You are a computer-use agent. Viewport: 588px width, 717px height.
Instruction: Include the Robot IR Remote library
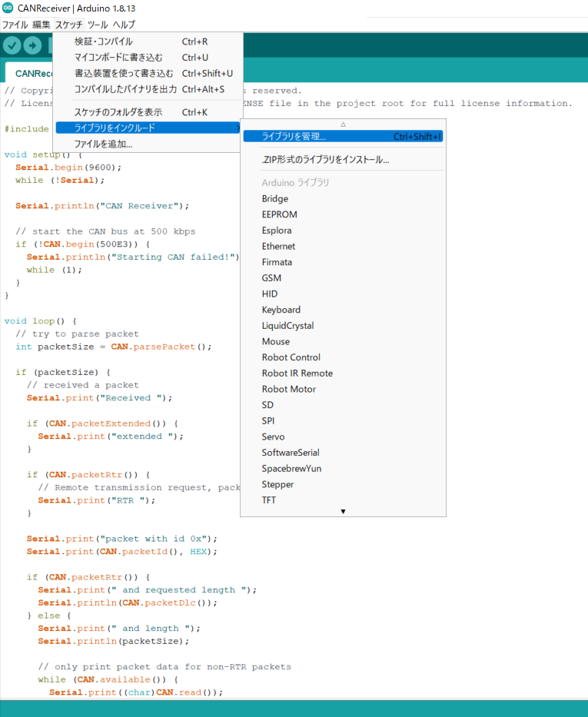pyautogui.click(x=343, y=373)
